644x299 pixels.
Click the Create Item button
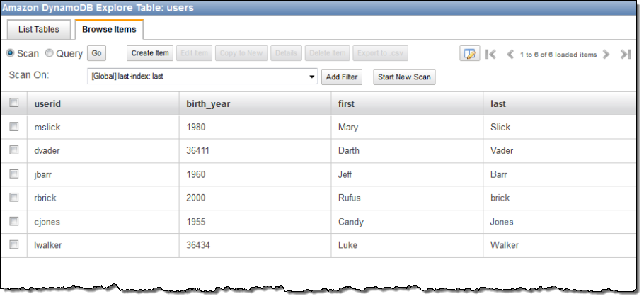(x=150, y=54)
